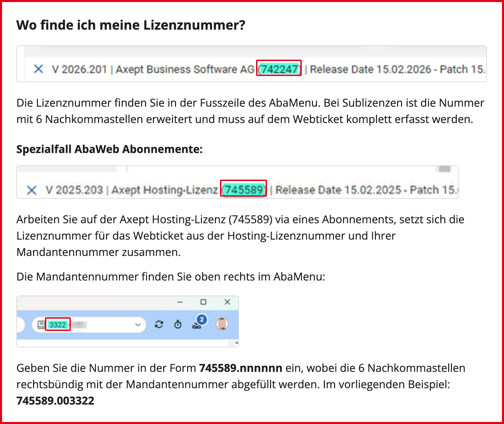Click version text V 2026.201
Screen dimensions: 504x424
tap(79, 69)
